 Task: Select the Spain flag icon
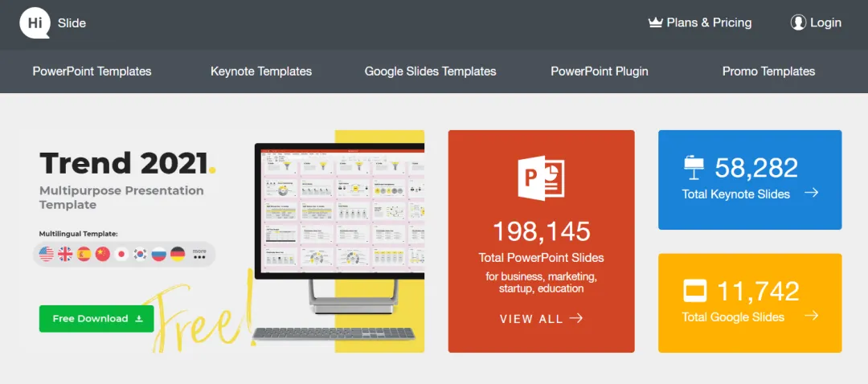tap(84, 254)
